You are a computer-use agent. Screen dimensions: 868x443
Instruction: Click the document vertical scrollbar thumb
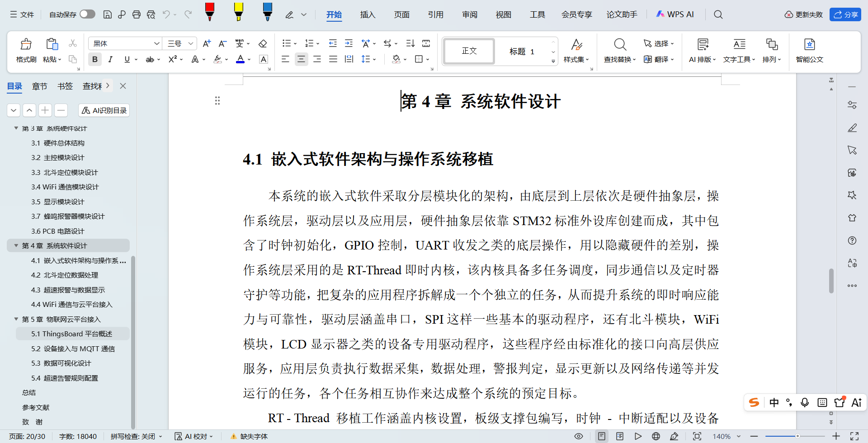point(831,281)
